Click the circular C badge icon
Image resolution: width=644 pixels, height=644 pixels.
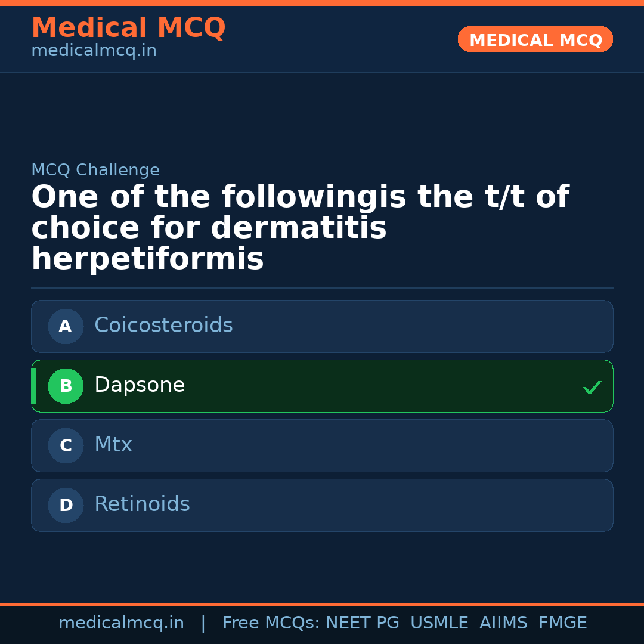click(66, 445)
